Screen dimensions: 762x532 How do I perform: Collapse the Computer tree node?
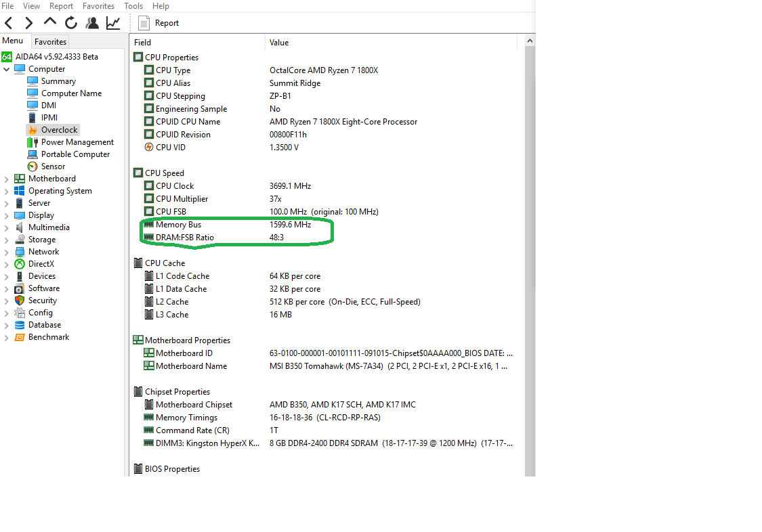coord(6,70)
